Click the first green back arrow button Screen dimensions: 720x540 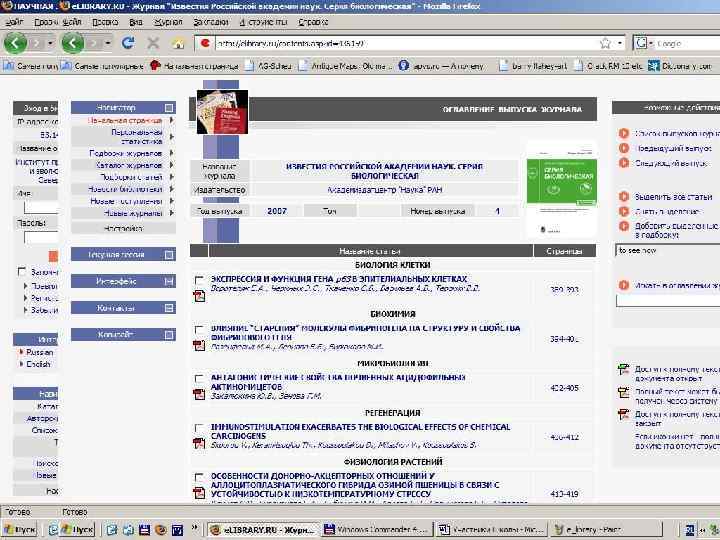15,43
